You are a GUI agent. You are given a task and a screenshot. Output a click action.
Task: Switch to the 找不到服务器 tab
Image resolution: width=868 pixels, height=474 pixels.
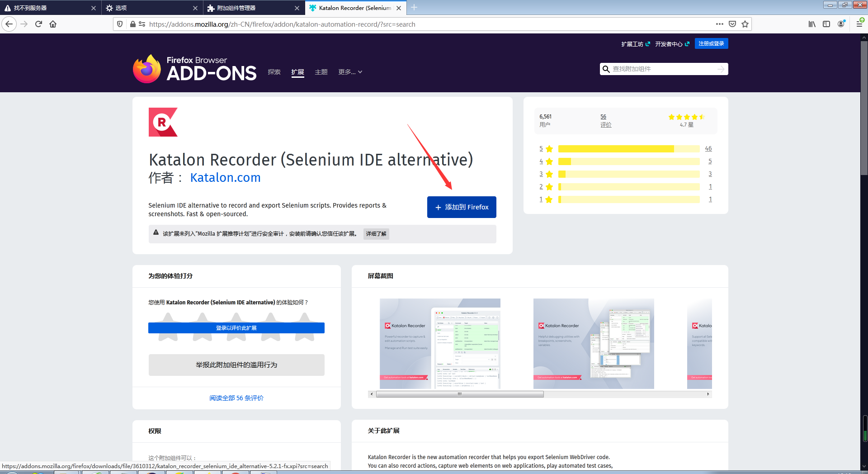[50, 8]
